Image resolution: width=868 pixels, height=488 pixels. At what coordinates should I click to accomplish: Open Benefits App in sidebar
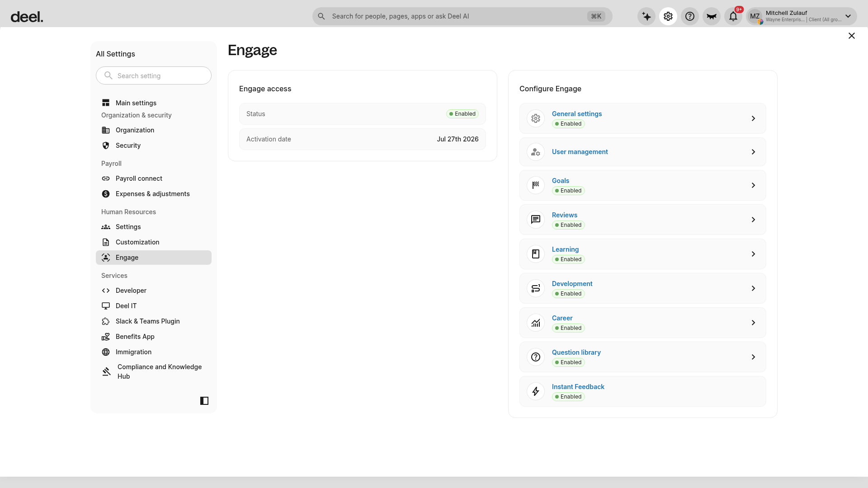pyautogui.click(x=154, y=337)
